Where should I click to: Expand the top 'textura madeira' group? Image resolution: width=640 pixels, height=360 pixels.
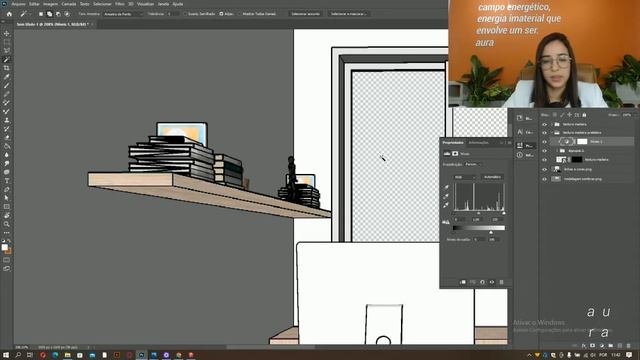pos(552,124)
